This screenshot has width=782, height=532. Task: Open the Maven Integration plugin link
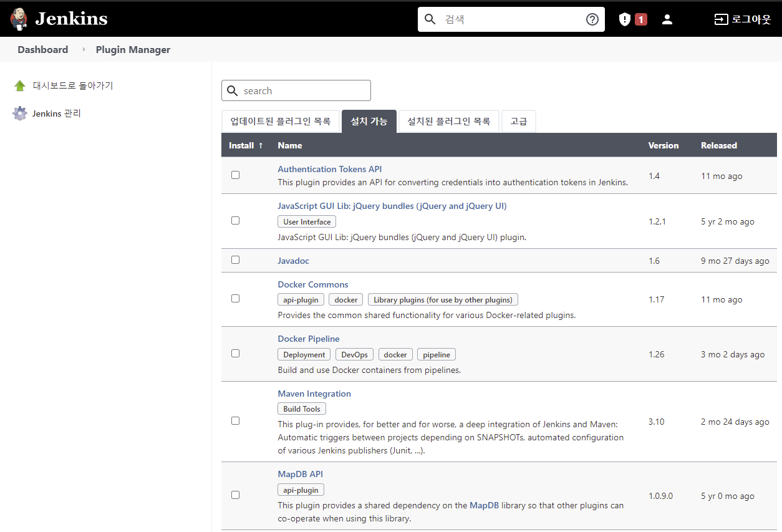(x=314, y=394)
